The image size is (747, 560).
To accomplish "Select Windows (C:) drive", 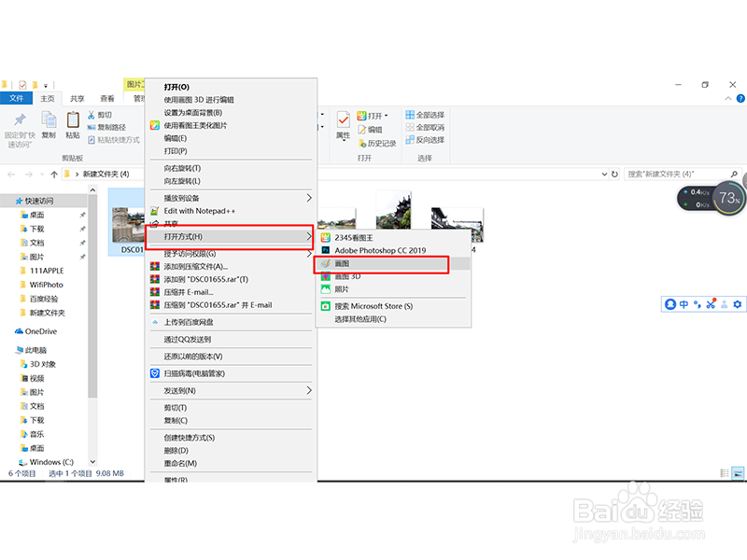I will pos(46,462).
